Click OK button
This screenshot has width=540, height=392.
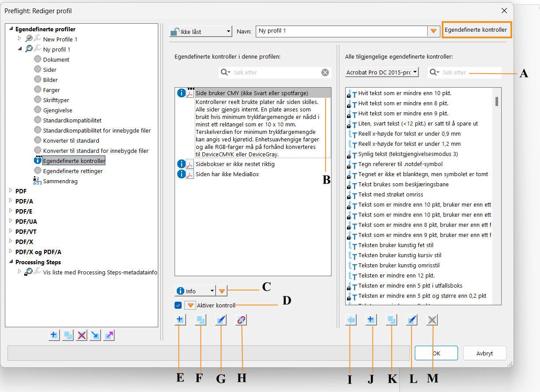coord(436,353)
